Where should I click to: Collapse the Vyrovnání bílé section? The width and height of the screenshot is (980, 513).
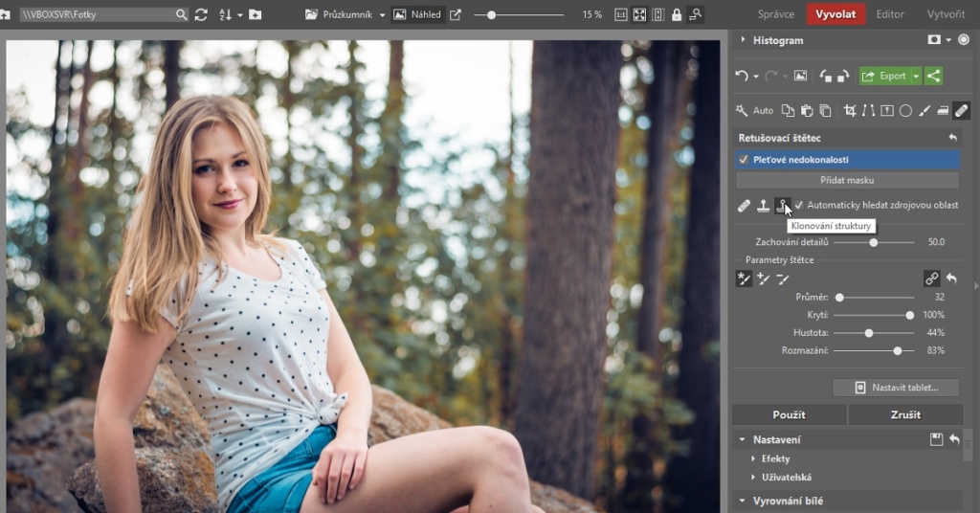coord(742,501)
